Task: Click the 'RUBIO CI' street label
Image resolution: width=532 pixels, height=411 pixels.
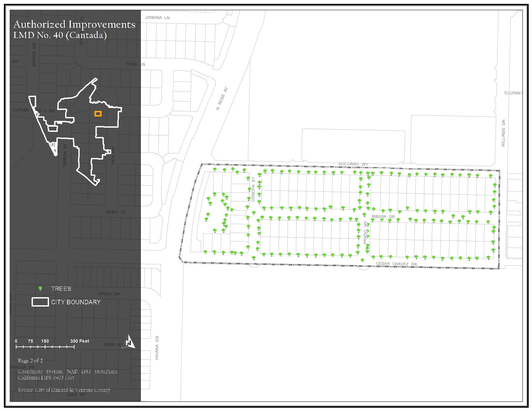Action: [115, 212]
